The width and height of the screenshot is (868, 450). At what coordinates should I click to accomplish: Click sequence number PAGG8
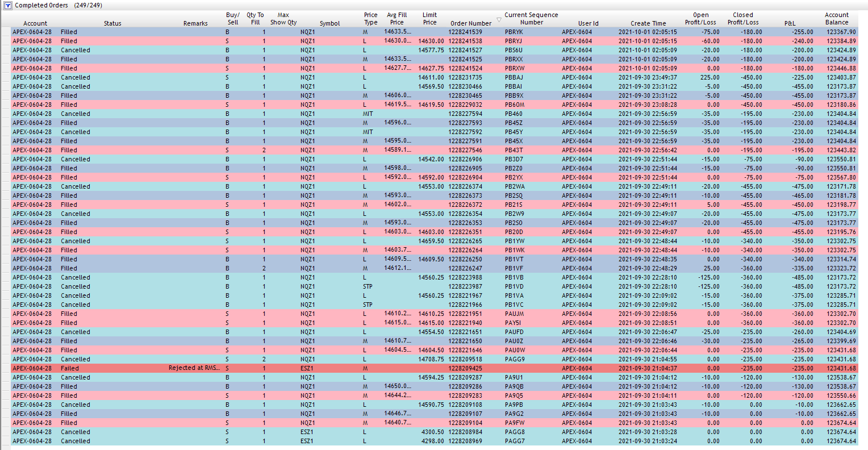pyautogui.click(x=514, y=432)
